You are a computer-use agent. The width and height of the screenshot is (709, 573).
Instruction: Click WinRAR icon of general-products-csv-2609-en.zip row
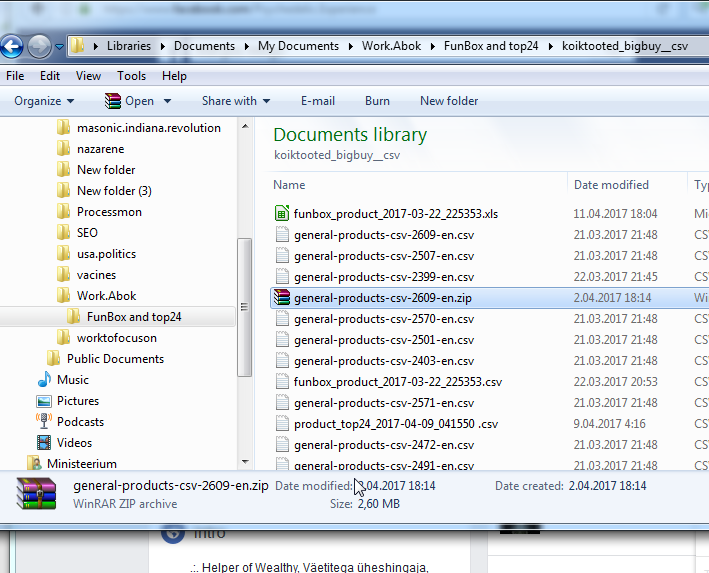pos(282,298)
